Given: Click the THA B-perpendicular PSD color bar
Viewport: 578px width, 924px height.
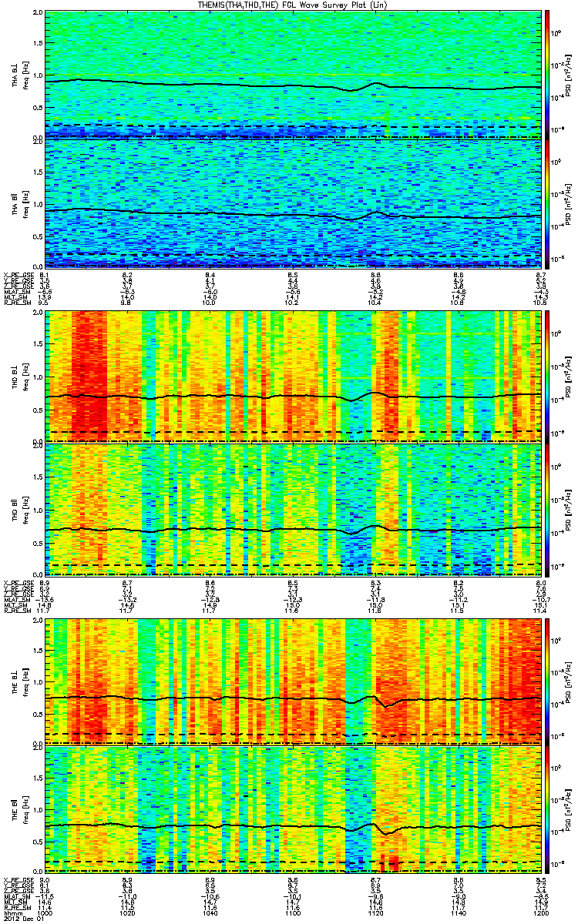Looking at the screenshot, I should point(548,75).
